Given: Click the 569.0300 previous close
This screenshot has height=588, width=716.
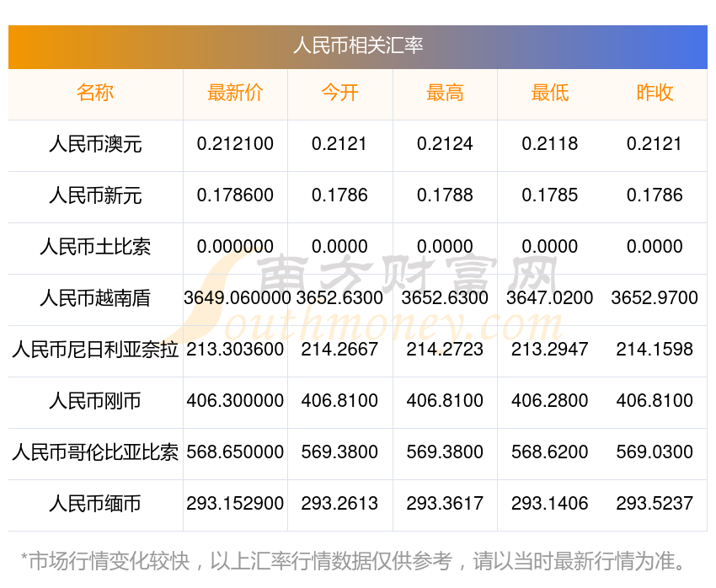Looking at the screenshot, I should coord(655,452).
